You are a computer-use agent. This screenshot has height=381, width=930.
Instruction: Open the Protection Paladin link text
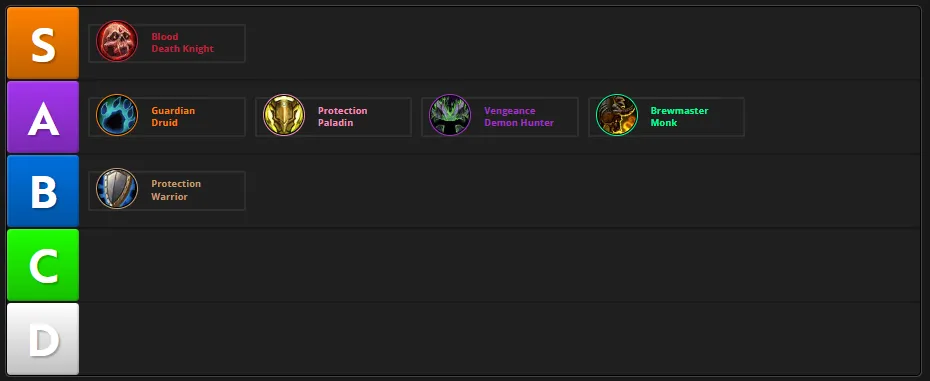coord(343,117)
